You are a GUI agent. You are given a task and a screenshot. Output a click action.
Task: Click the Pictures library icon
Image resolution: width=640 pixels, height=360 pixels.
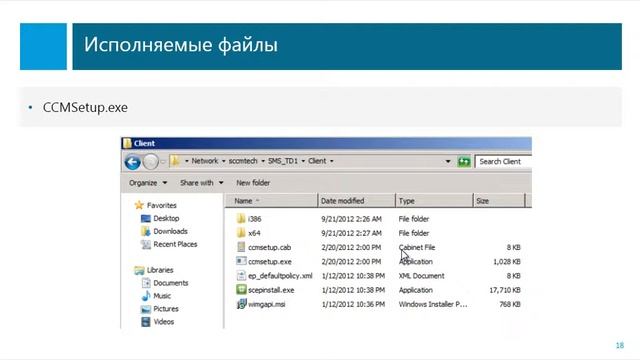(146, 309)
